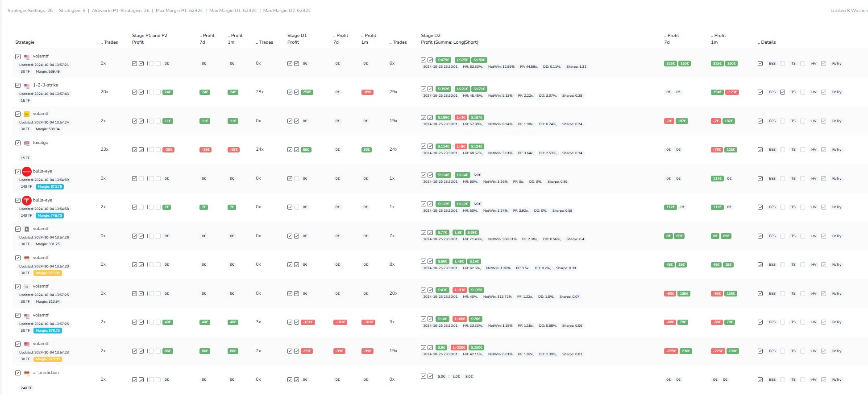The height and width of the screenshot is (395, 868).
Task: Click the 'Max Margin P1: 6232€' summary text
Action: (x=179, y=11)
